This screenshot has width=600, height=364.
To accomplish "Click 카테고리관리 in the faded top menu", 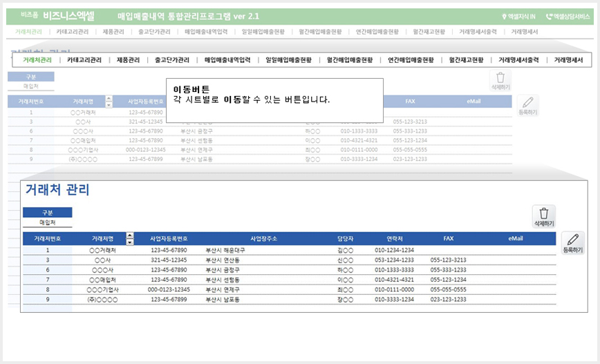I will (x=73, y=32).
